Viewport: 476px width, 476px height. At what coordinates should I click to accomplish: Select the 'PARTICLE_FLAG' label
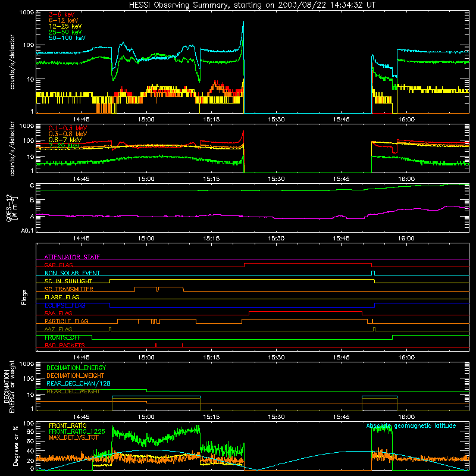(67, 321)
